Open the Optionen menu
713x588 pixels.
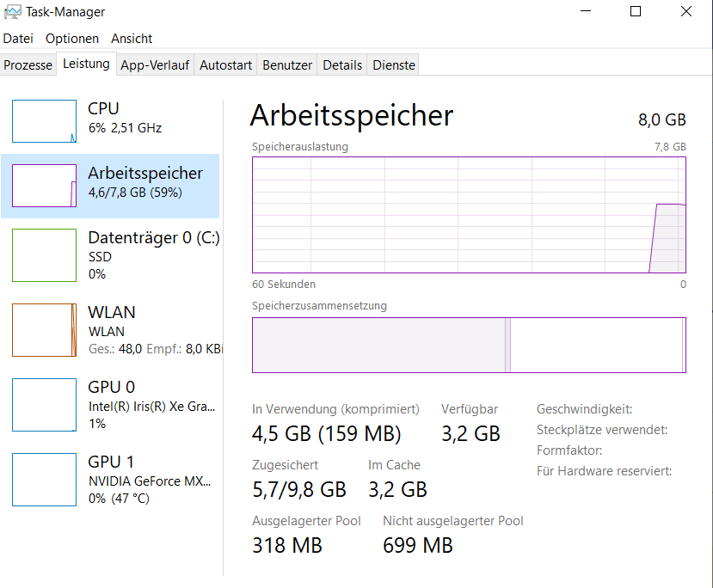point(72,39)
